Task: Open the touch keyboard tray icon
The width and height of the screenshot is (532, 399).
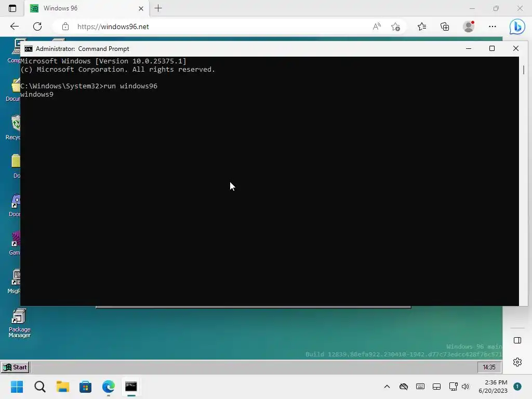Action: tap(420, 387)
